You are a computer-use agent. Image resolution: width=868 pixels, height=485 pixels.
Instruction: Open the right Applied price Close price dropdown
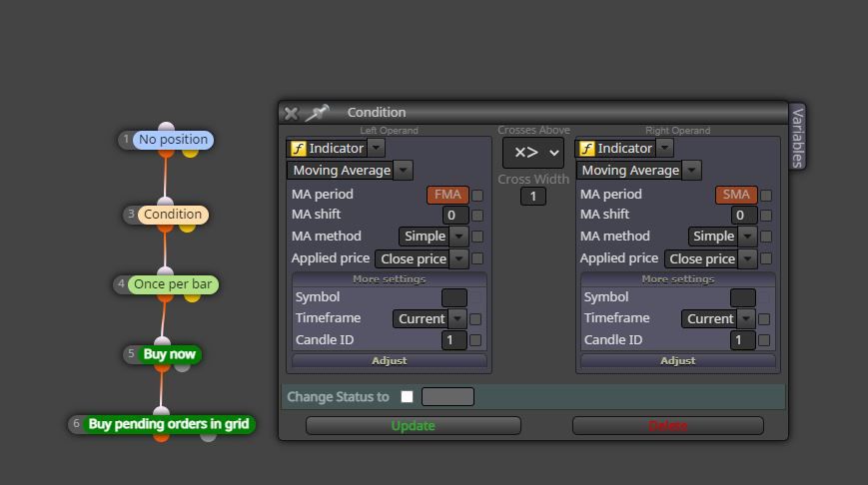(x=711, y=258)
